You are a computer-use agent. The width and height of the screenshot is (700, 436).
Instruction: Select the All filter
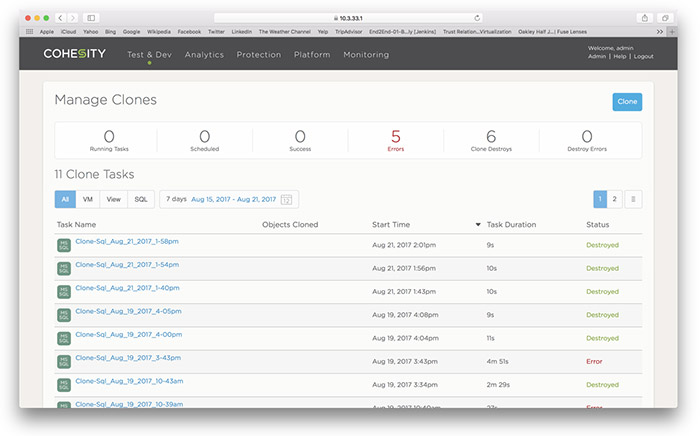pyautogui.click(x=64, y=199)
